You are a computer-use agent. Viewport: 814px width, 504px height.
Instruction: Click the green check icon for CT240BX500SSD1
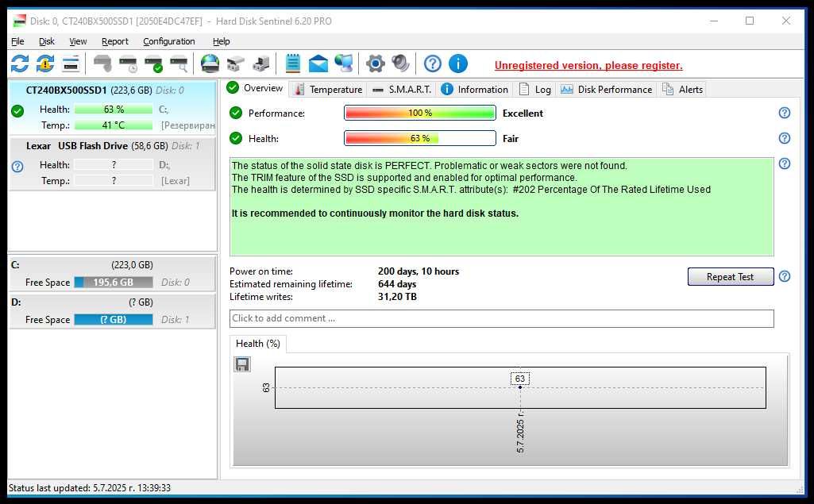[17, 110]
